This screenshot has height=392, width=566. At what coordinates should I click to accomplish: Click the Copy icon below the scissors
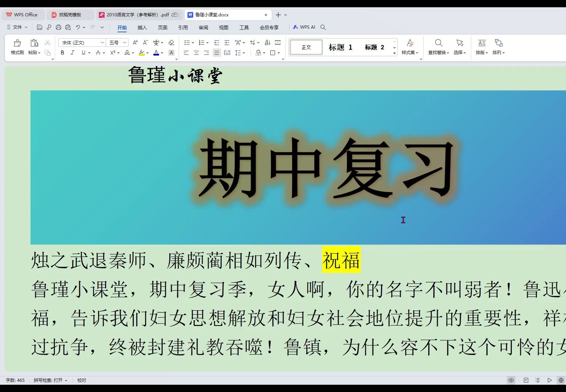pos(48,53)
